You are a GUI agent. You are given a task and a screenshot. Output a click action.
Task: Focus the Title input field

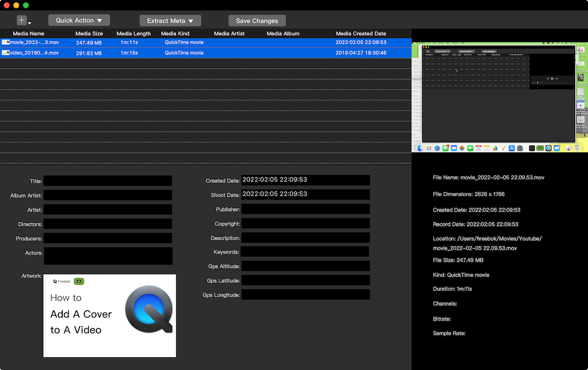[108, 181]
